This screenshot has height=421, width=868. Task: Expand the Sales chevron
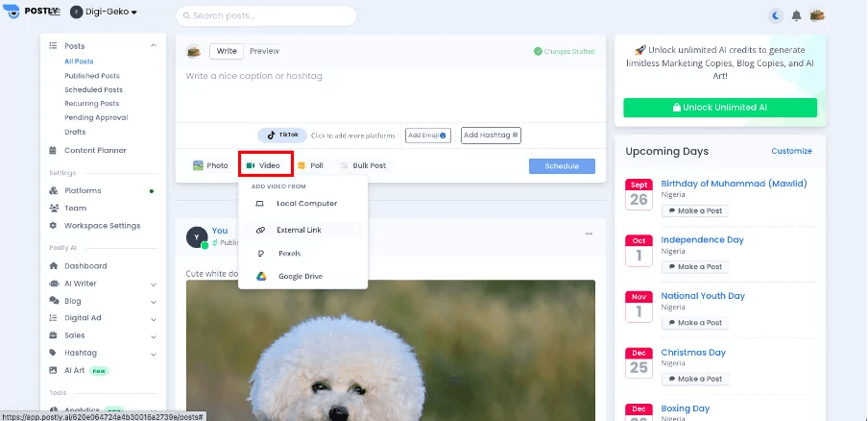click(154, 336)
